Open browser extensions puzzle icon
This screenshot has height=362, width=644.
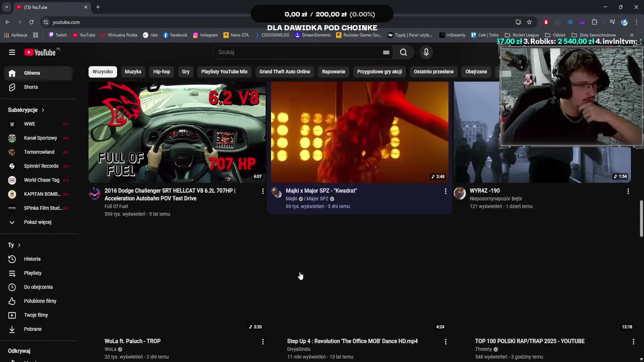[594, 22]
